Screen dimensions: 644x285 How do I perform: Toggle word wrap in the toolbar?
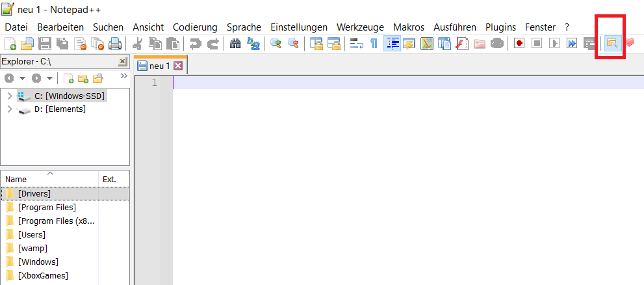click(356, 43)
